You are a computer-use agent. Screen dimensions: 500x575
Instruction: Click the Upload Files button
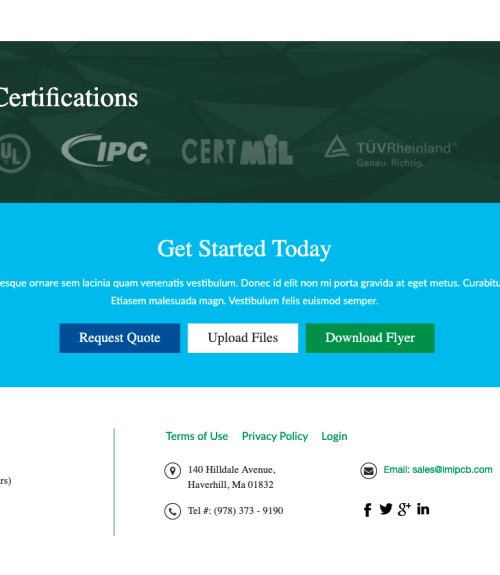(243, 338)
